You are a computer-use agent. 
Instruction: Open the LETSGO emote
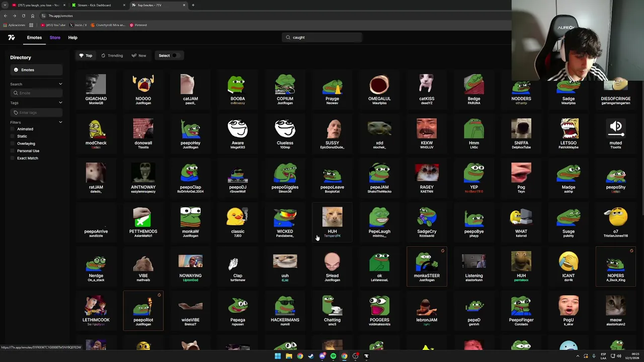tap(569, 134)
